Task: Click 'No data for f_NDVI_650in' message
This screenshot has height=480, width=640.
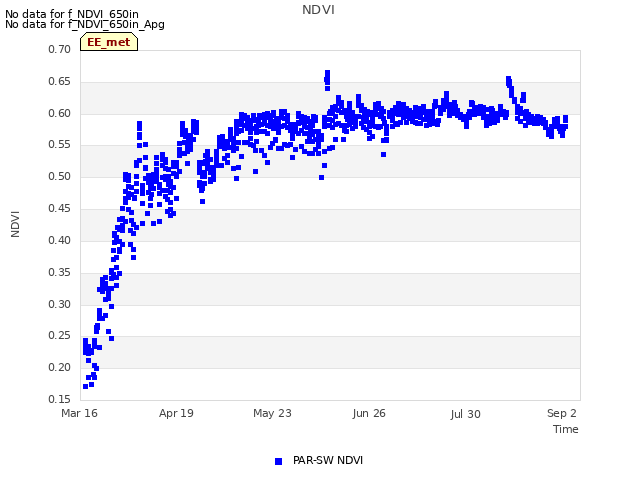Action: [72, 14]
